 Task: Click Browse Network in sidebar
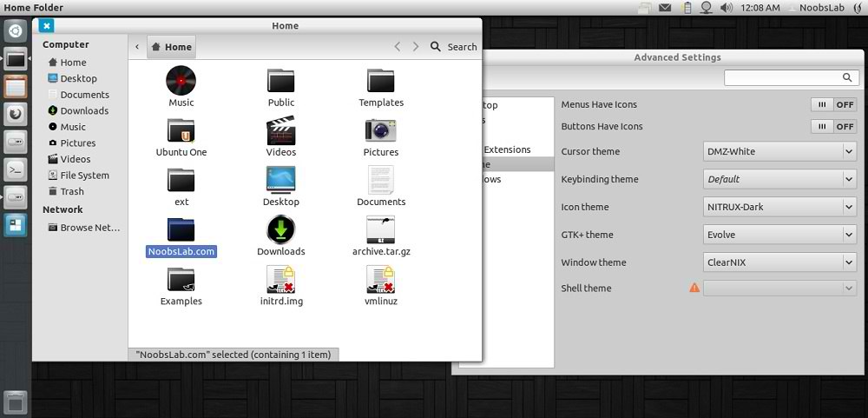click(x=83, y=228)
